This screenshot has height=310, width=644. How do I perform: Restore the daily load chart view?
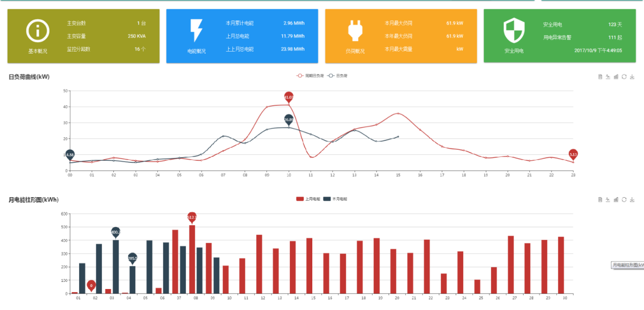624,77
